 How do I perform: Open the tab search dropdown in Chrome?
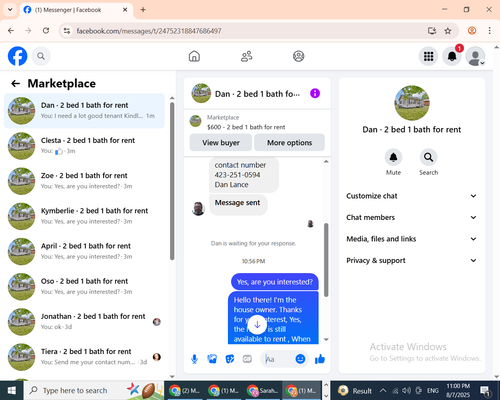10,10
